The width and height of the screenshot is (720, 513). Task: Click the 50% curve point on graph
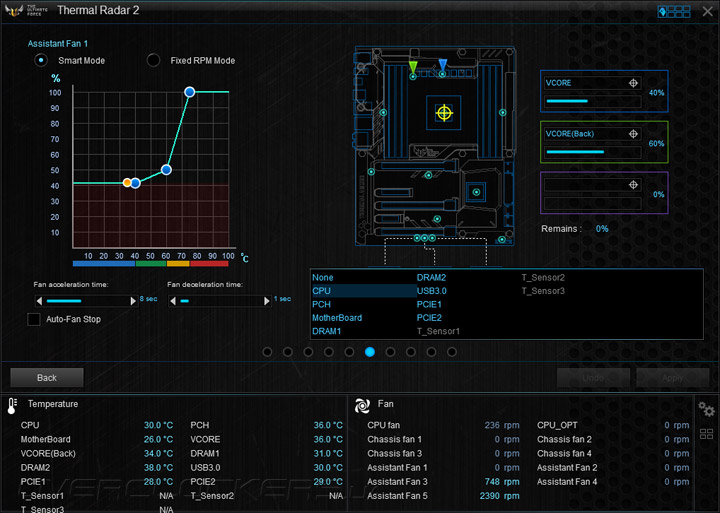tap(166, 170)
